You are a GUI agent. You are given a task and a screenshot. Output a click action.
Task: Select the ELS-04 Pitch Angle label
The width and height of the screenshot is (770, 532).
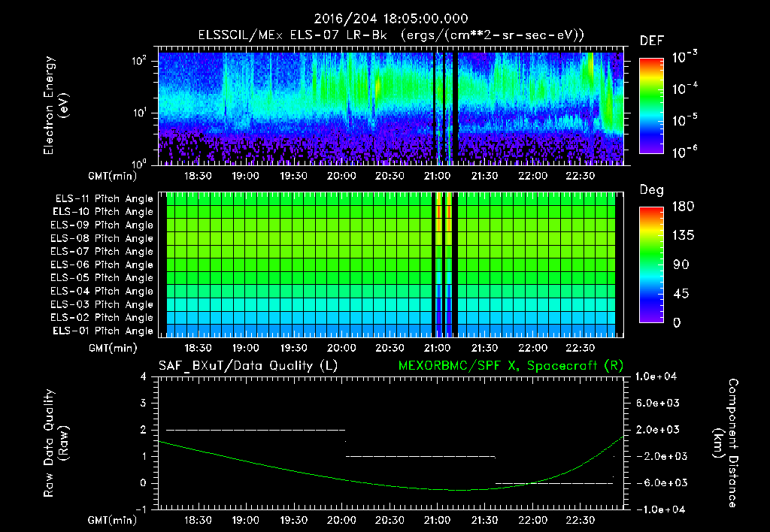tap(102, 292)
